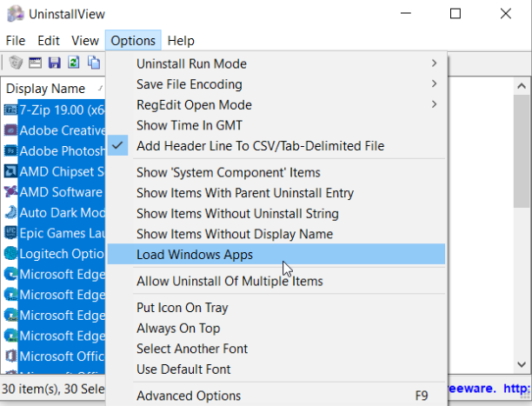Click the Microsoft Office row icon
Viewport: 532px width, 406px height.
pyautogui.click(x=10, y=356)
